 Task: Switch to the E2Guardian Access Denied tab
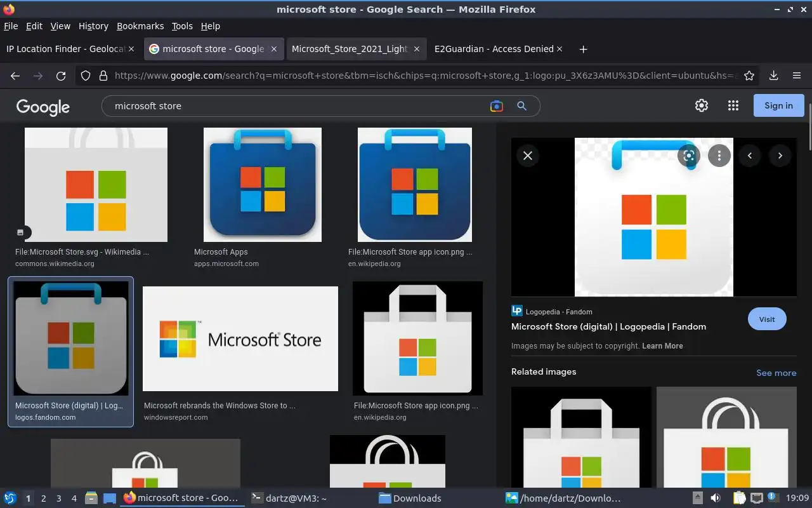point(494,49)
